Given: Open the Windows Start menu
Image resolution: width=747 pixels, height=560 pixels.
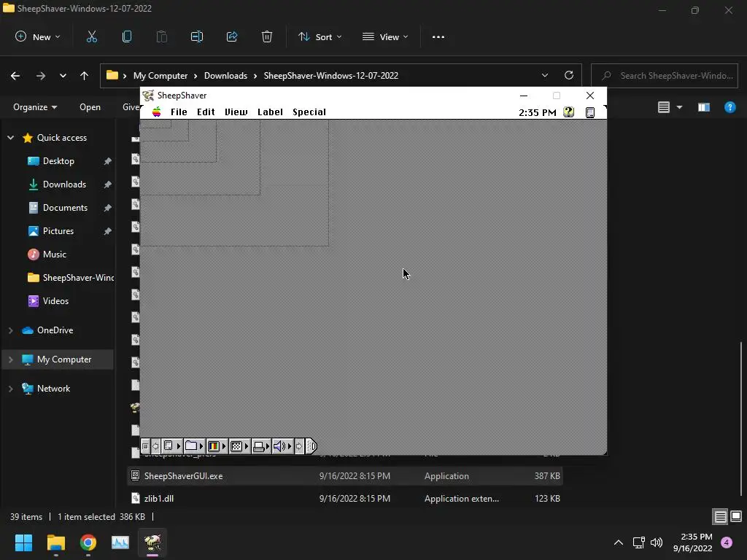Looking at the screenshot, I should click(23, 542).
